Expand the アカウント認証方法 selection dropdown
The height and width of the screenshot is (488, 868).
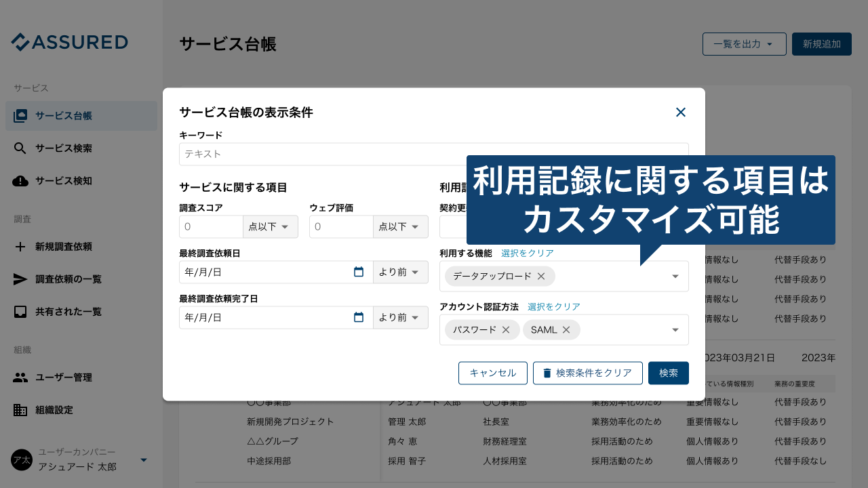pos(675,330)
